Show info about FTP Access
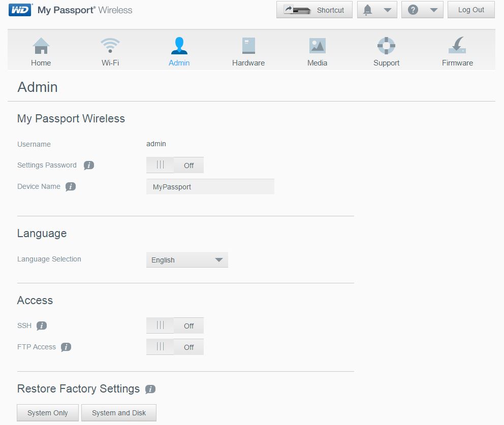This screenshot has width=504, height=425. (66, 347)
